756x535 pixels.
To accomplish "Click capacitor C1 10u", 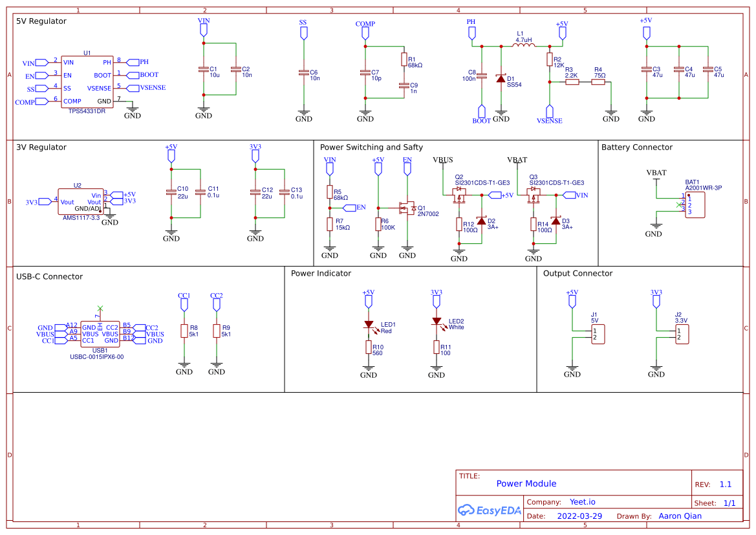I will pos(204,69).
